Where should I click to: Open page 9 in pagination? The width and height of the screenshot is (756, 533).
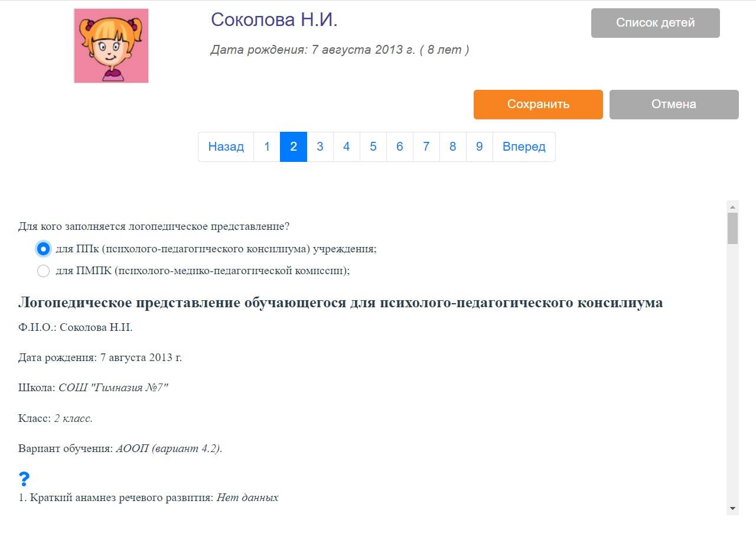click(x=480, y=147)
